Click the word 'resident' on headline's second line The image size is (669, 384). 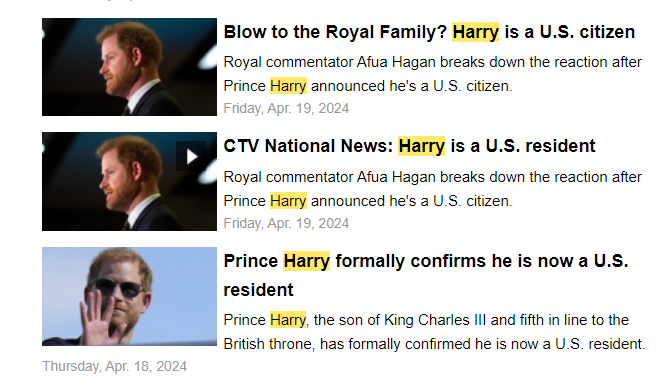(x=259, y=290)
